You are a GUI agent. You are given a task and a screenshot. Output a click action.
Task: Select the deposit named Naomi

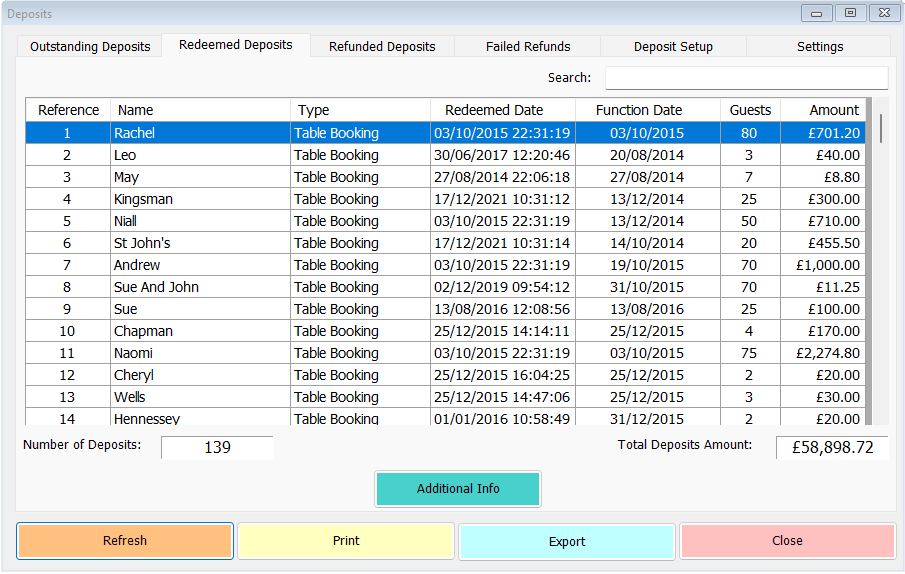(x=200, y=353)
